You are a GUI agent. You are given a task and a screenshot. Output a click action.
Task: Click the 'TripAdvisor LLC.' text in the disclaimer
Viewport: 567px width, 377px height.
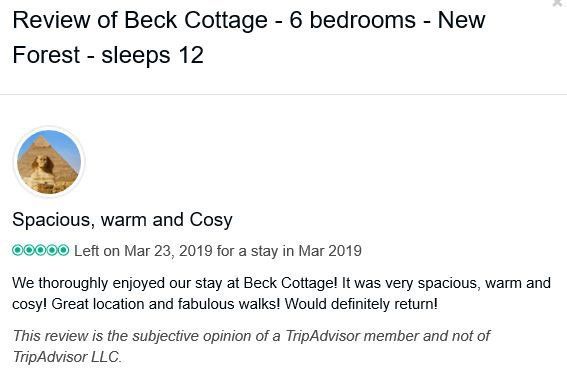[67, 357]
